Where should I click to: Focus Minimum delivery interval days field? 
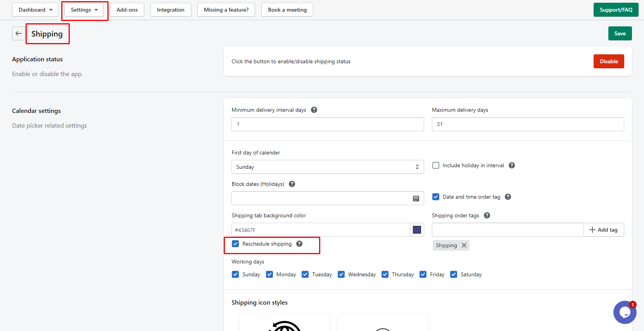(328, 124)
